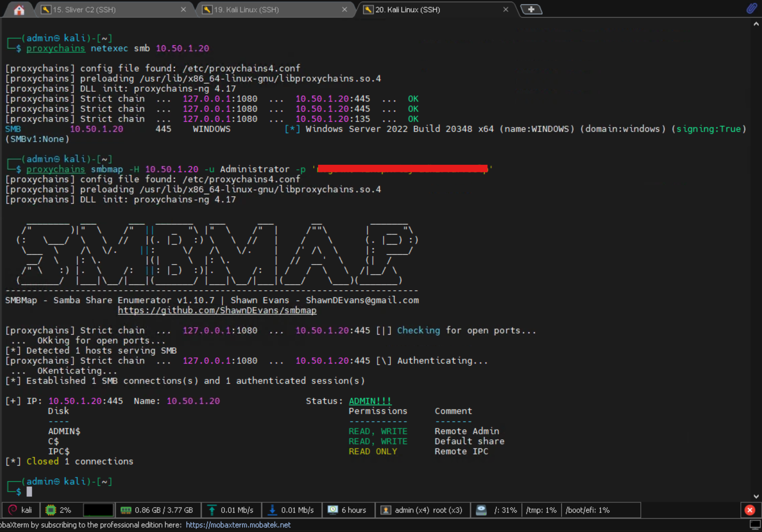Click the Remote Admin comment text
Viewport: 762px width, 532px height.
click(467, 431)
